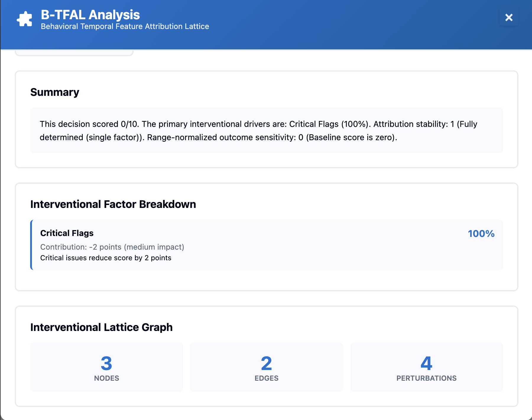532x420 pixels.
Task: Click the PERTURBATIONS label
Action: [x=426, y=378]
